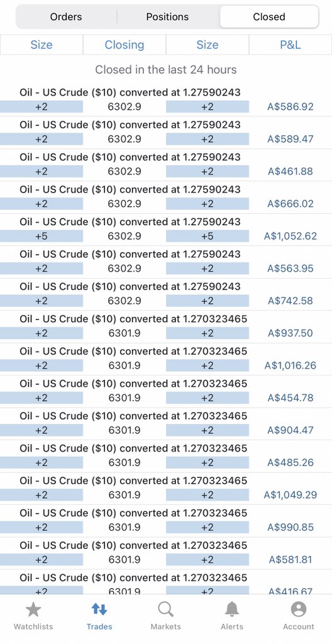This screenshot has height=644, width=332.
Task: Open trade with P&L A$586.92
Action: point(166,100)
